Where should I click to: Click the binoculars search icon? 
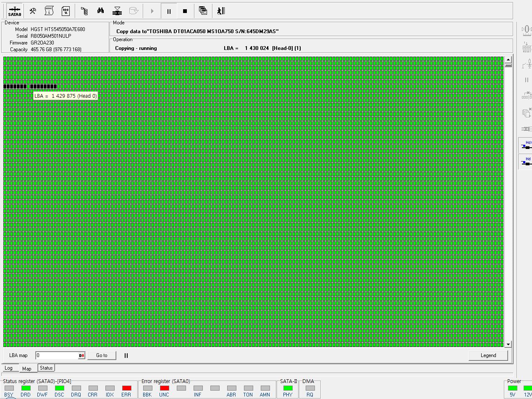[100, 11]
